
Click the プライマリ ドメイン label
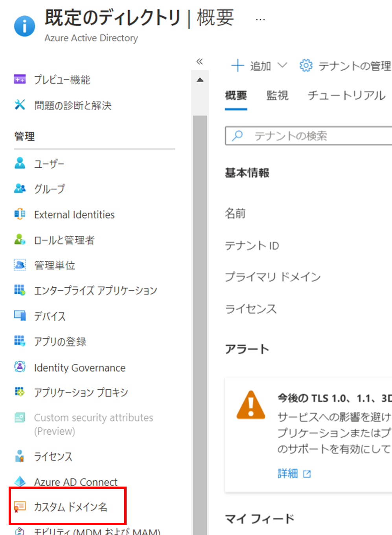(273, 277)
